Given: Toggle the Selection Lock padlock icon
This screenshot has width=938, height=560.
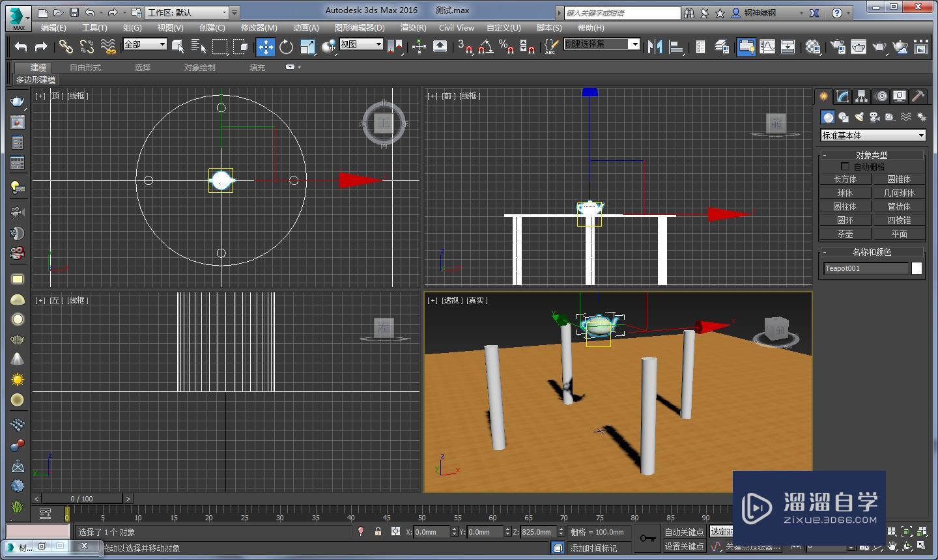Looking at the screenshot, I should pos(378,532).
